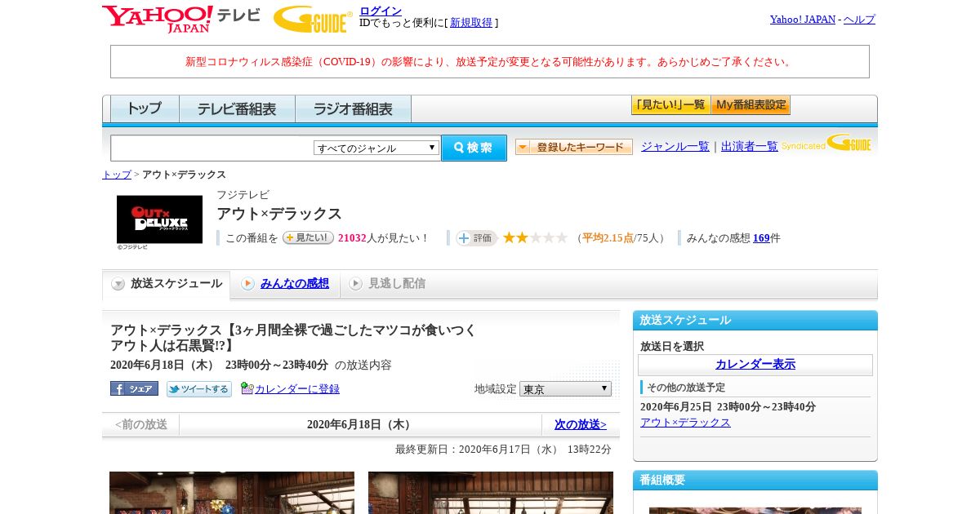This screenshot has width=980, height=514.
Task: Open the トップ navigation tab
Action: pos(145,109)
